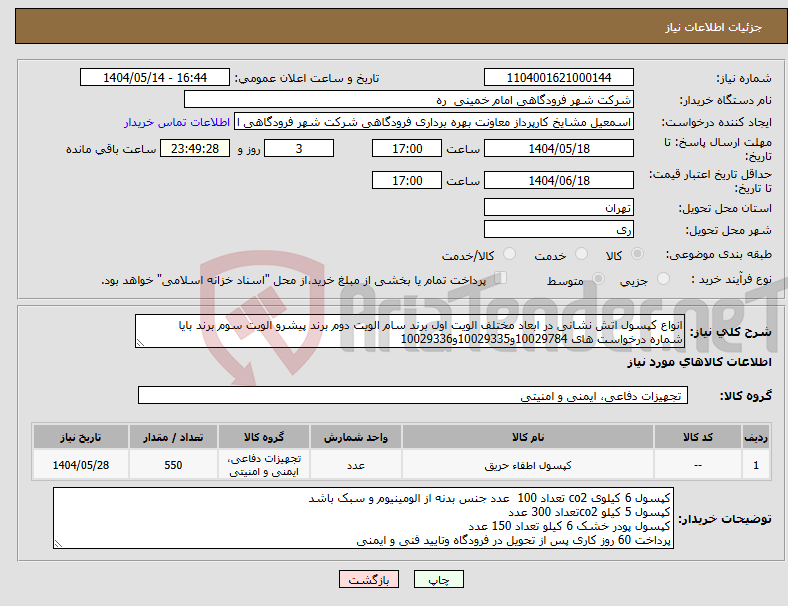Click the row number cell 1
Image resolution: width=788 pixels, height=606 pixels.
coord(755,465)
